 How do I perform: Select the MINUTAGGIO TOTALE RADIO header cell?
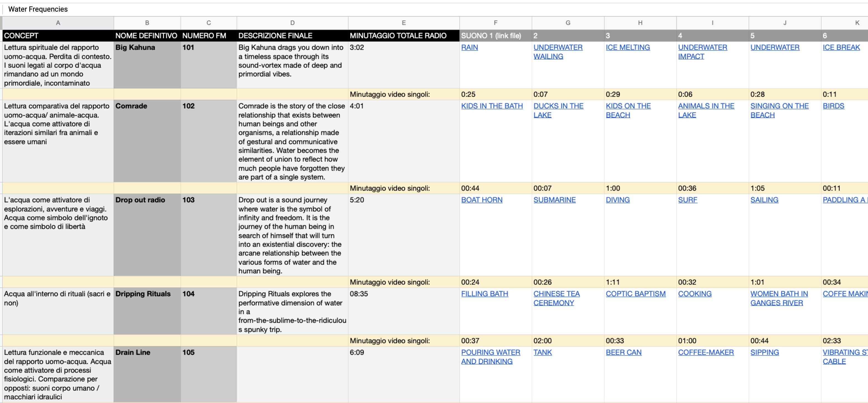(404, 35)
